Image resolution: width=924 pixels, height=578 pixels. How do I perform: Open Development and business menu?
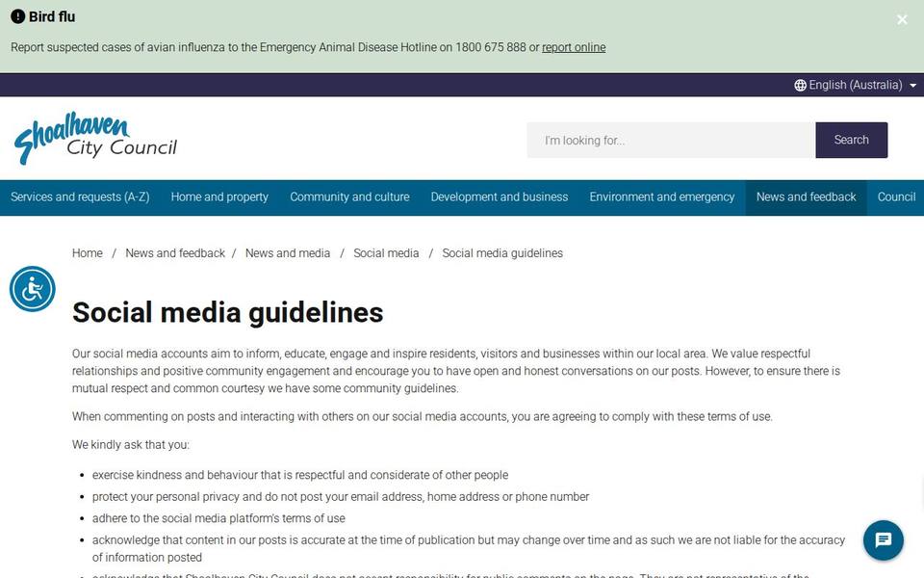click(500, 197)
